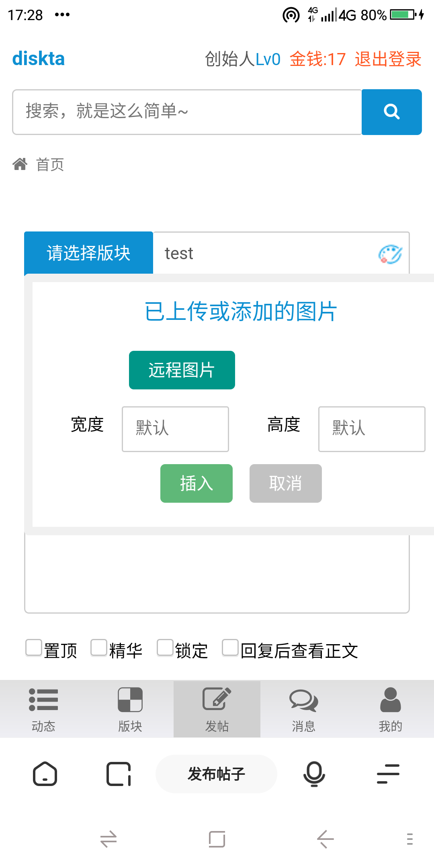This screenshot has width=434, height=868.
Task: Go to 我的 profile icon
Action: 390,700
